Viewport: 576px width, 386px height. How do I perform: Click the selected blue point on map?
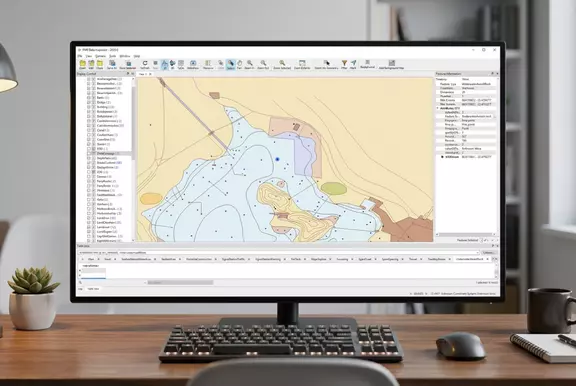point(277,159)
